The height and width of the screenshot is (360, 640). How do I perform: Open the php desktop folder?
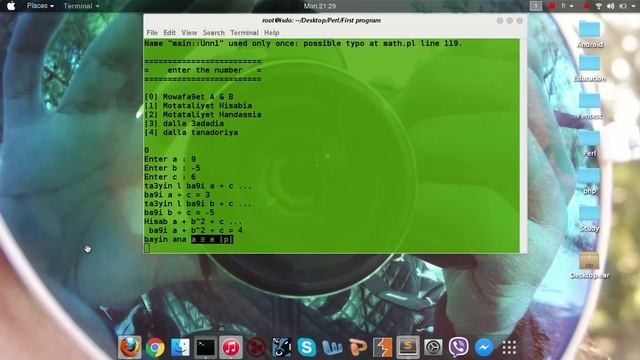click(x=590, y=181)
